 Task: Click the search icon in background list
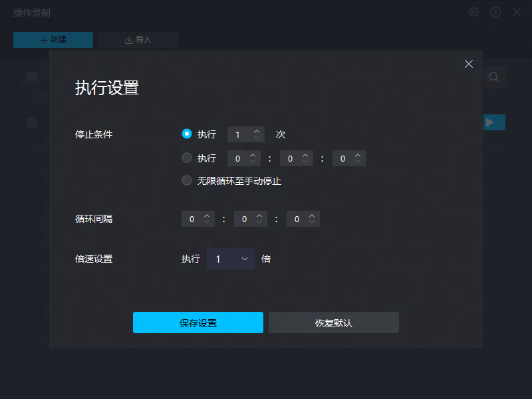point(493,77)
